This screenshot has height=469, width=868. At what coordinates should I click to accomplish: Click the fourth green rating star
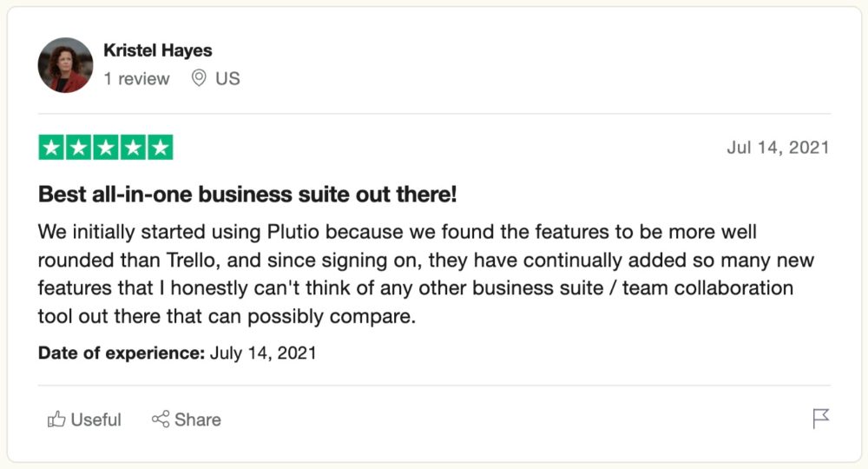(133, 148)
